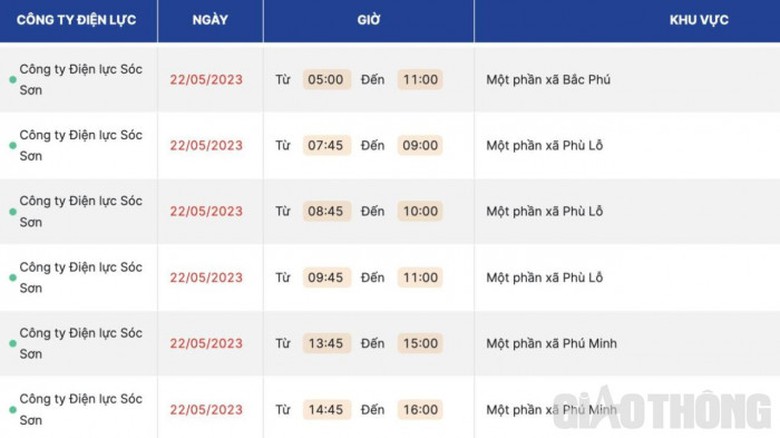Screen dimensions: 780x438
Task: Select the GIỜ column header
Action: (x=367, y=20)
